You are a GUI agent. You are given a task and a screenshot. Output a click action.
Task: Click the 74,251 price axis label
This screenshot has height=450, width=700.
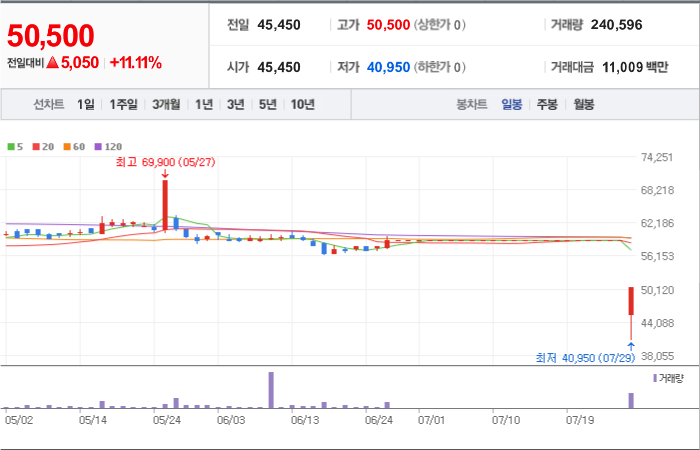tap(657, 157)
